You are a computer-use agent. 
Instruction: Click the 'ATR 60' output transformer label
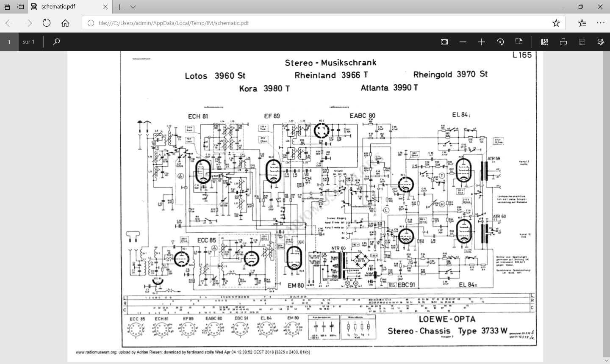[499, 216]
